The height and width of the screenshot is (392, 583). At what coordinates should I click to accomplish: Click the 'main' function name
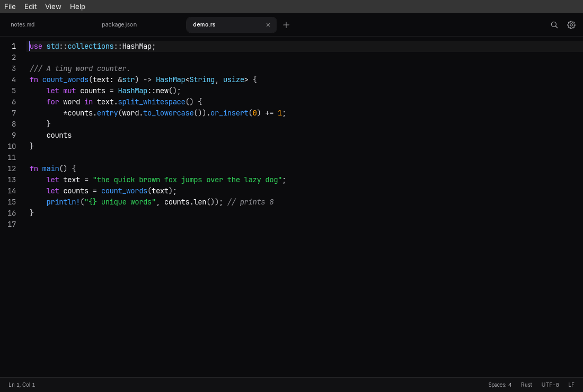click(50, 168)
